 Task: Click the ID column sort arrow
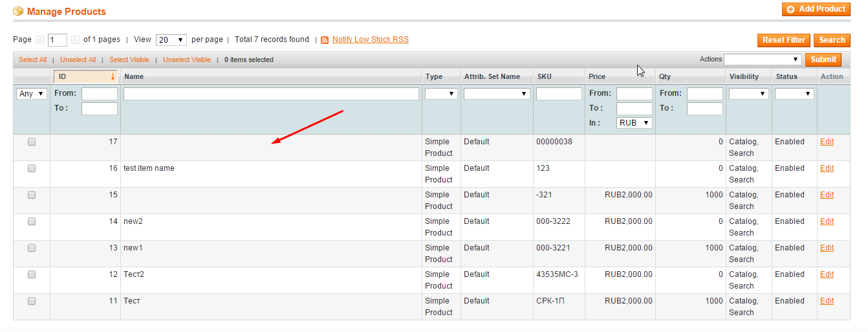[113, 76]
